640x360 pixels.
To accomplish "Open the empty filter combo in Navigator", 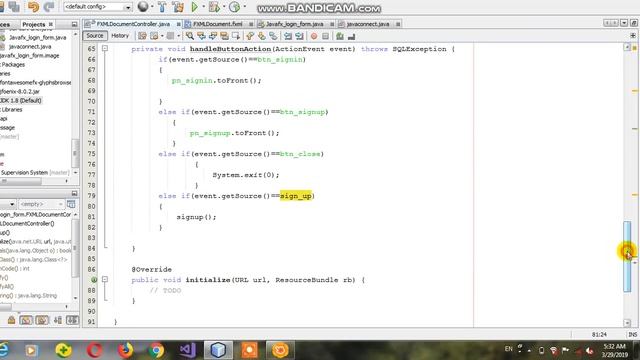I will pyautogui.click(x=41, y=204).
